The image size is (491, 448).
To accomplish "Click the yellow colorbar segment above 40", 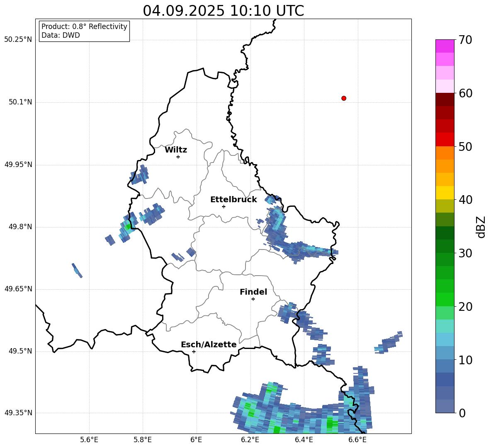I will coord(445,193).
